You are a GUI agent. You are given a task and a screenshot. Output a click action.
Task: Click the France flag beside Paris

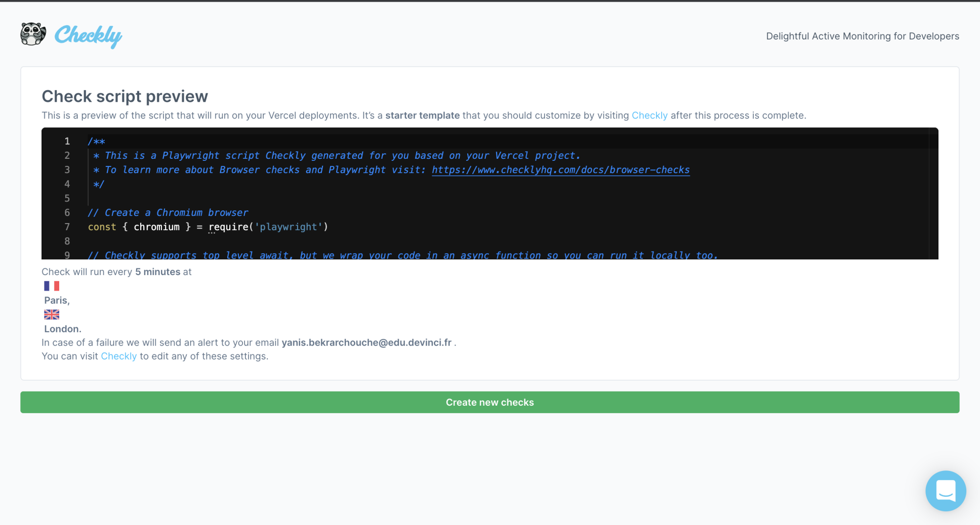51,286
